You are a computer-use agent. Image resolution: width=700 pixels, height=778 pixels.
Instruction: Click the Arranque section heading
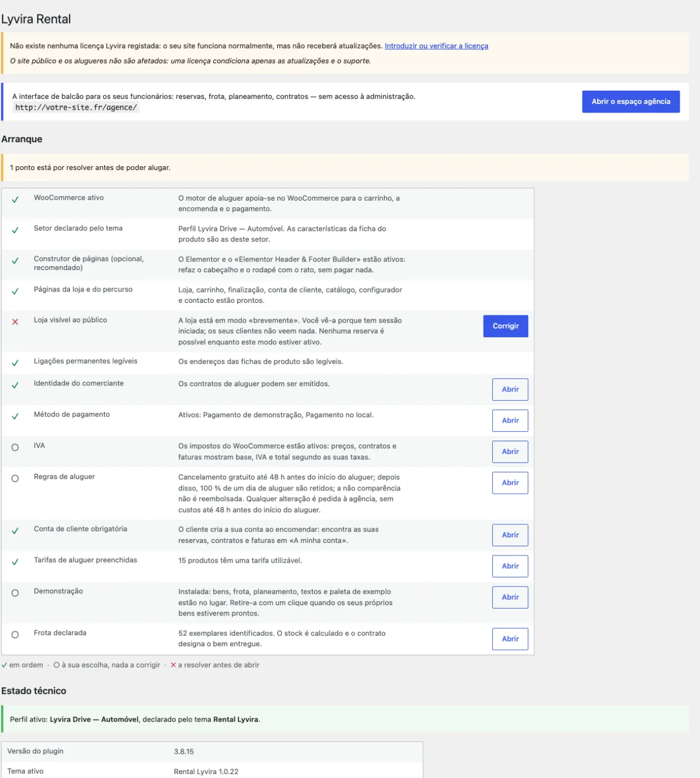[22, 139]
